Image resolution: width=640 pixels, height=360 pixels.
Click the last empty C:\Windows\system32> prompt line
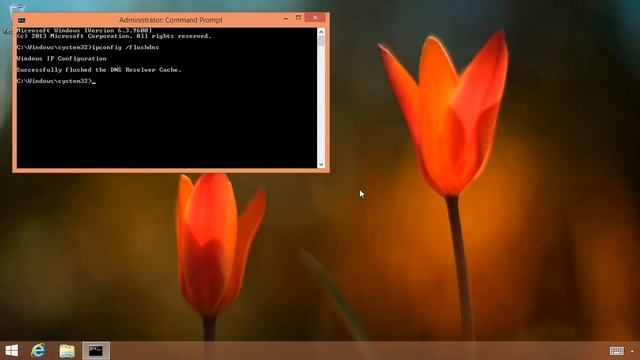(x=56, y=81)
